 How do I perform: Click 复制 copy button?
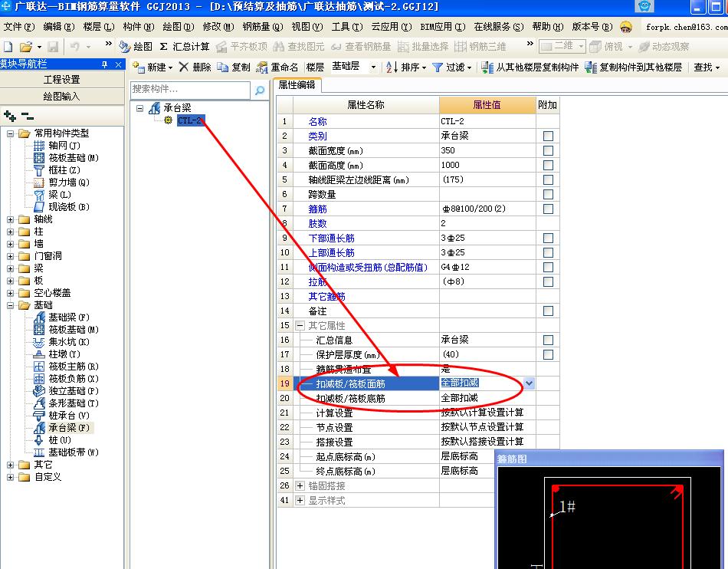[x=234, y=67]
